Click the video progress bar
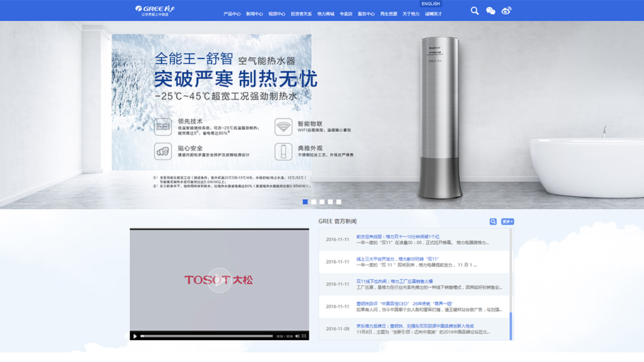This screenshot has height=362, width=644. click(x=207, y=336)
